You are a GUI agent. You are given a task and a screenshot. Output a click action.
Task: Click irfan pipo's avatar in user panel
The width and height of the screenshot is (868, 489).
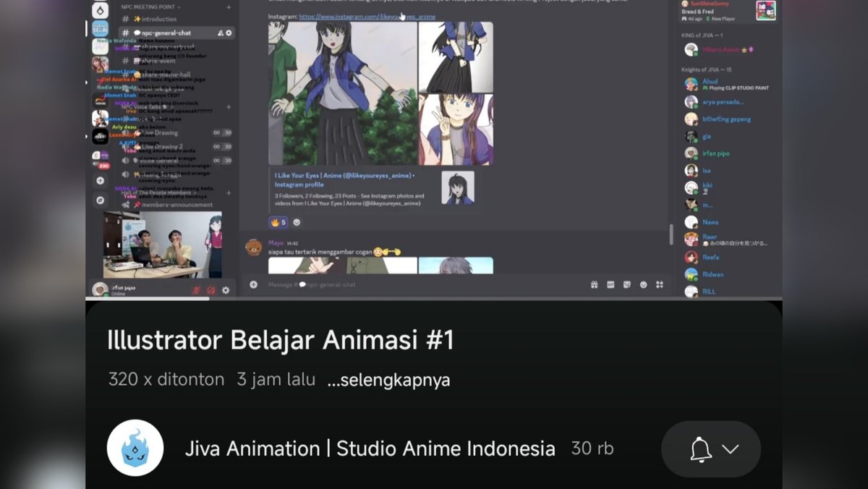(x=101, y=289)
